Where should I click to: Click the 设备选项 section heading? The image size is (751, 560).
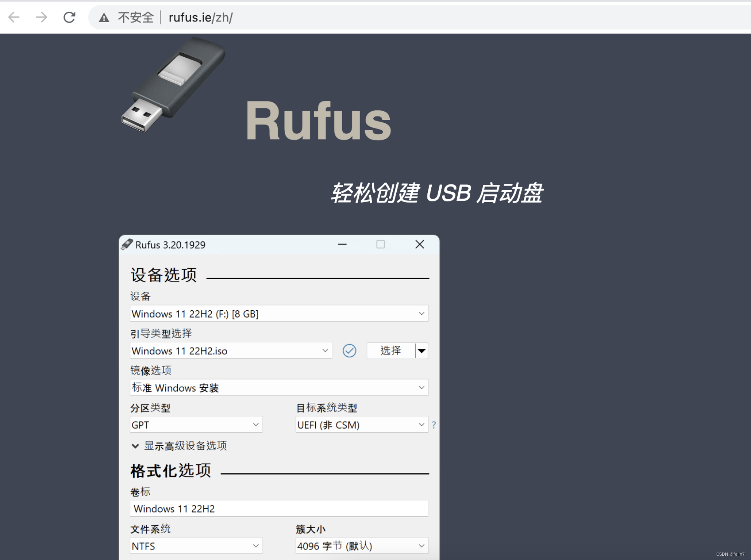[164, 275]
